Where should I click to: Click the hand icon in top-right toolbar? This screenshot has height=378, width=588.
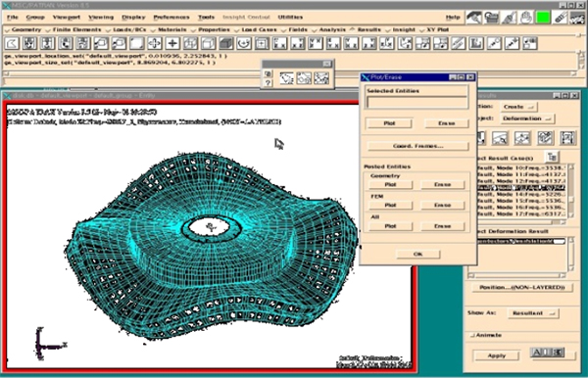(x=525, y=18)
